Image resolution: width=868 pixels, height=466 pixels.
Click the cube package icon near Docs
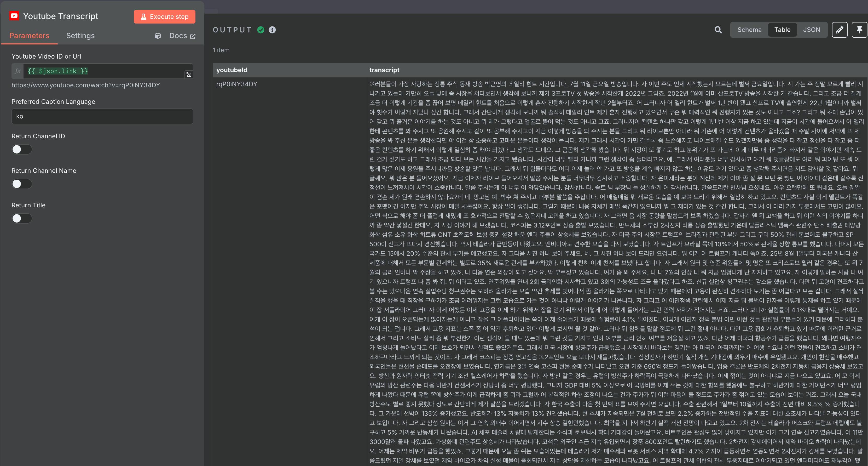[158, 36]
